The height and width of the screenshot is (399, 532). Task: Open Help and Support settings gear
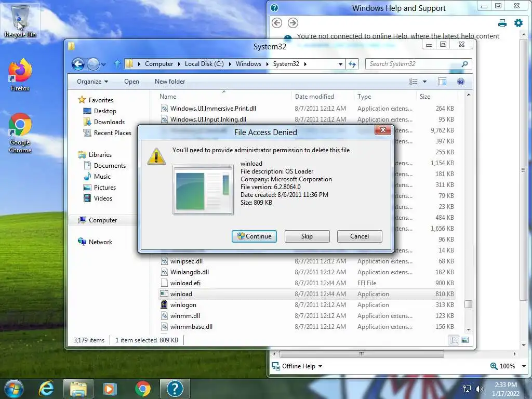(x=518, y=23)
